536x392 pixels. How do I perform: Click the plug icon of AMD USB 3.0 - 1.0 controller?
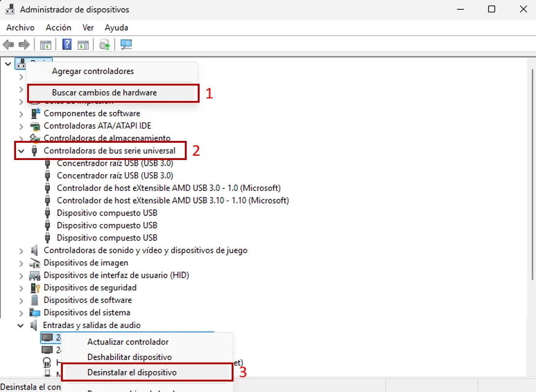point(47,188)
